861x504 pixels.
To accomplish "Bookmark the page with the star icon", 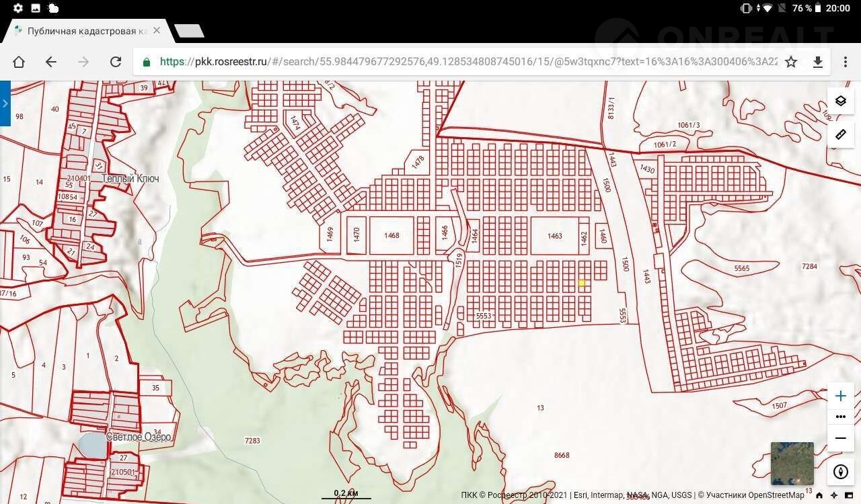I will pos(791,62).
